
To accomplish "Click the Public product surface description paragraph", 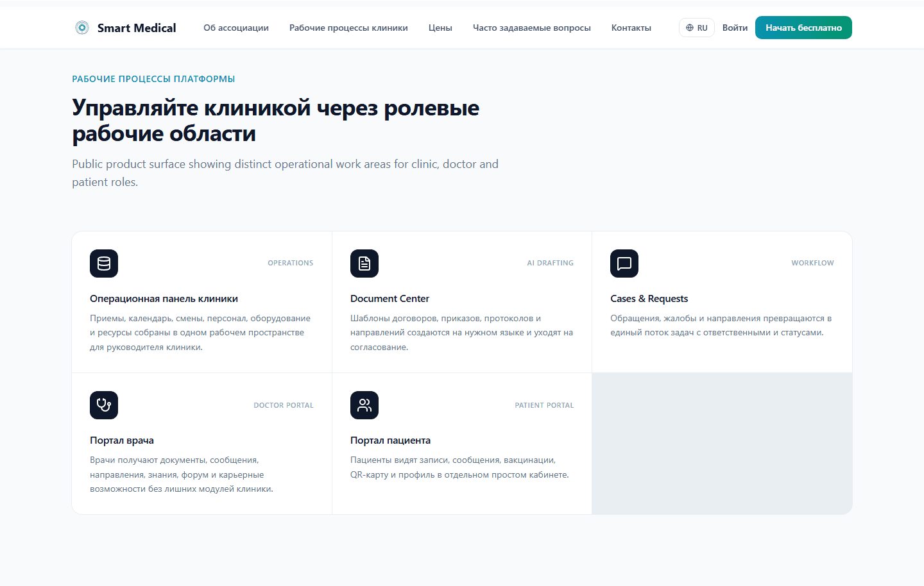I will (x=285, y=173).
